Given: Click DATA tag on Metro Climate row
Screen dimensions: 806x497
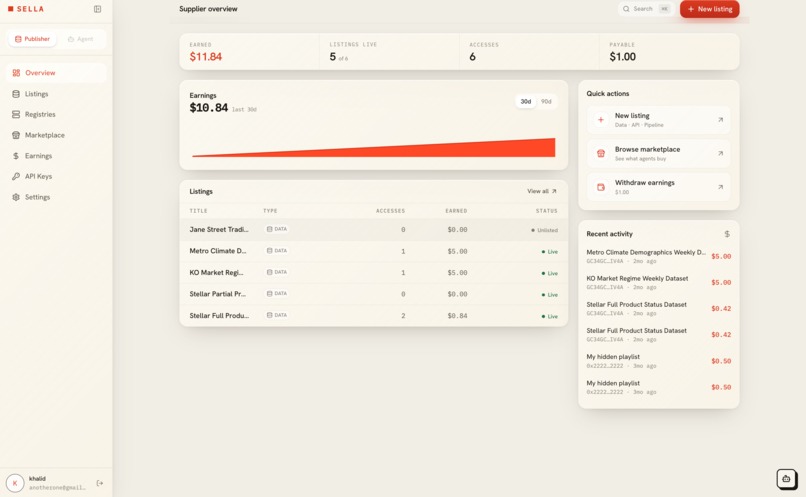Looking at the screenshot, I should point(277,251).
